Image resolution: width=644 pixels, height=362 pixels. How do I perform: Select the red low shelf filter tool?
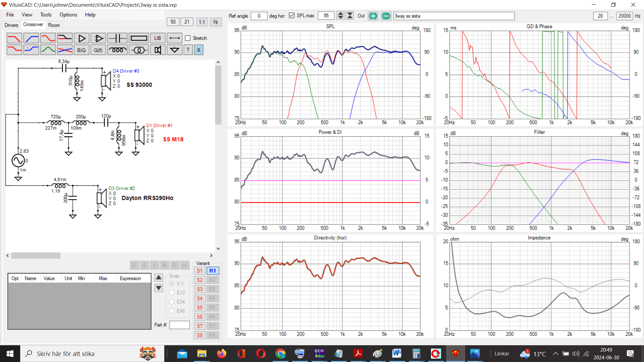coord(14,50)
